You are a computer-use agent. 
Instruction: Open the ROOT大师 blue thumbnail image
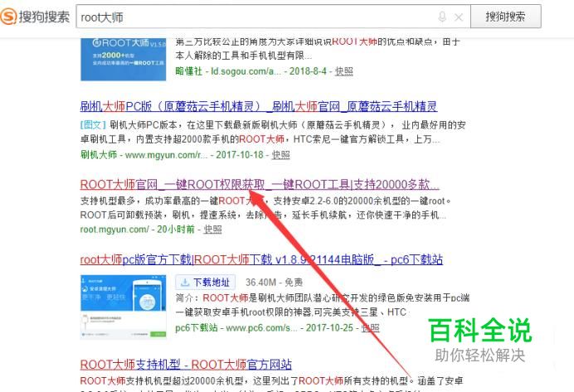(x=124, y=59)
